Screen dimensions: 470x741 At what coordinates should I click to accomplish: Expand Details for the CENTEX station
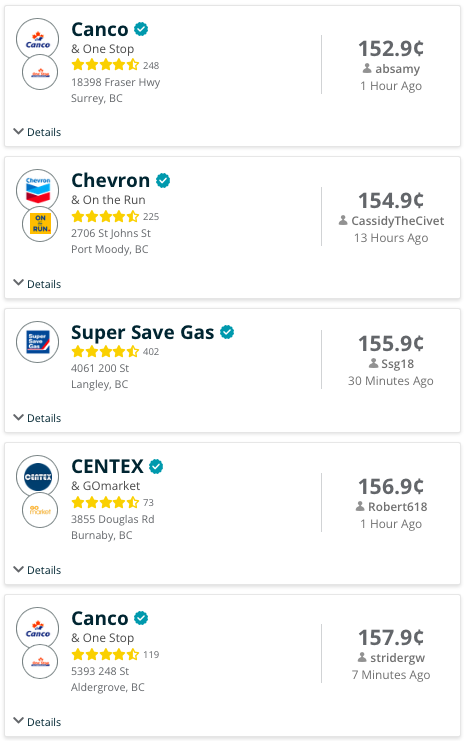37,570
